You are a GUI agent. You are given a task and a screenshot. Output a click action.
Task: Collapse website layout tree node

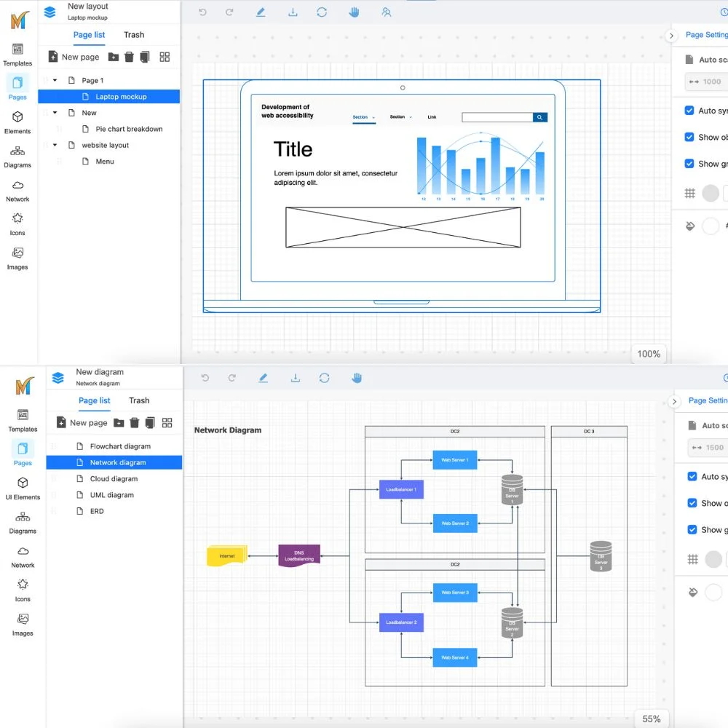coord(55,146)
